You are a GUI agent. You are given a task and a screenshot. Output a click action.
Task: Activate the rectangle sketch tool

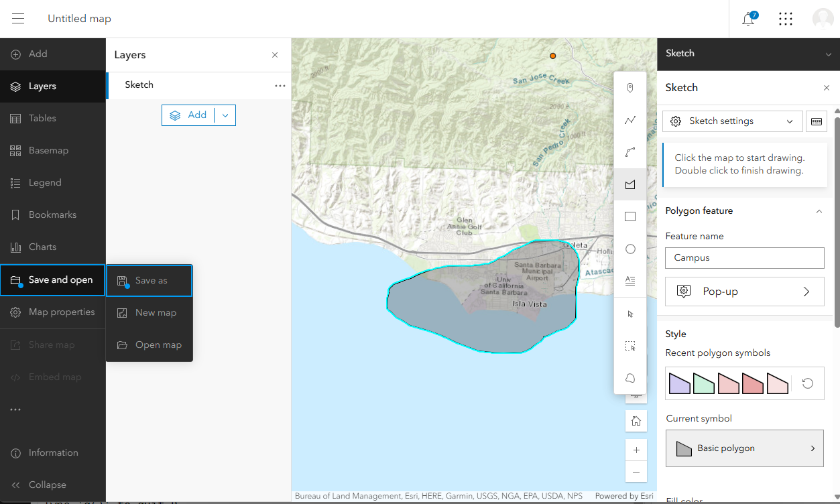pos(630,216)
